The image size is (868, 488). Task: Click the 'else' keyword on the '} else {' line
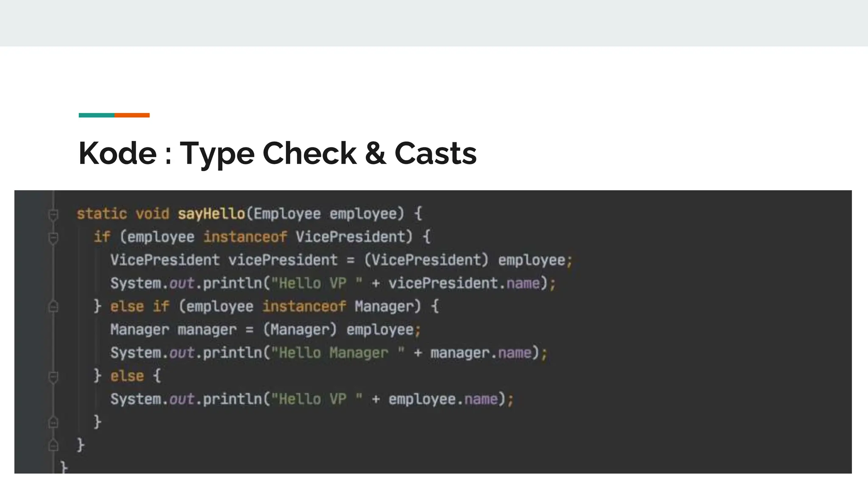[x=127, y=376]
